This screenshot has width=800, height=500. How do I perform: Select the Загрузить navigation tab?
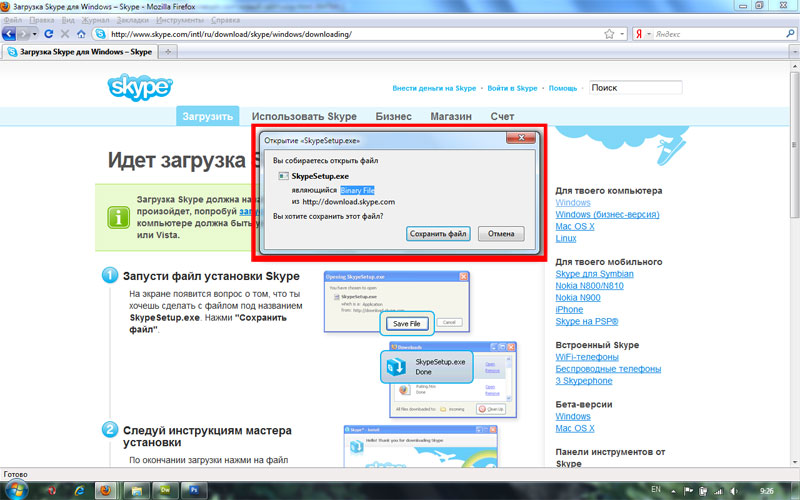[208, 116]
